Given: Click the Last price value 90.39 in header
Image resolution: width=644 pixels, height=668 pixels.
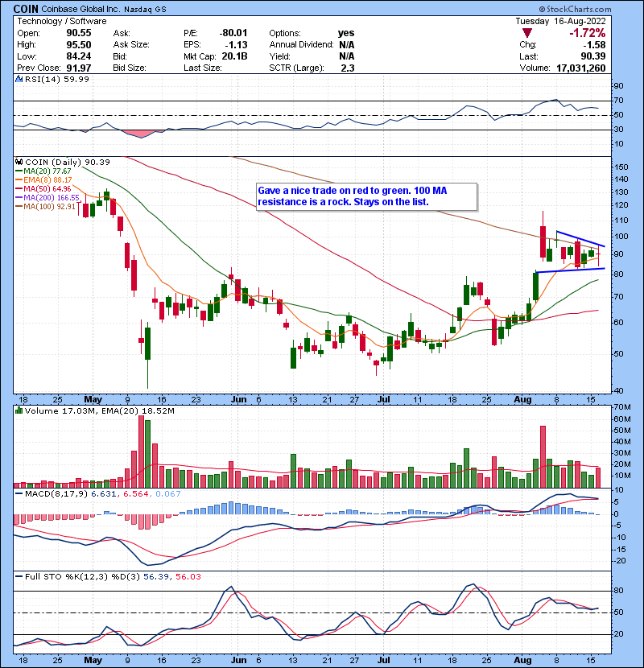Looking at the screenshot, I should pyautogui.click(x=592, y=56).
